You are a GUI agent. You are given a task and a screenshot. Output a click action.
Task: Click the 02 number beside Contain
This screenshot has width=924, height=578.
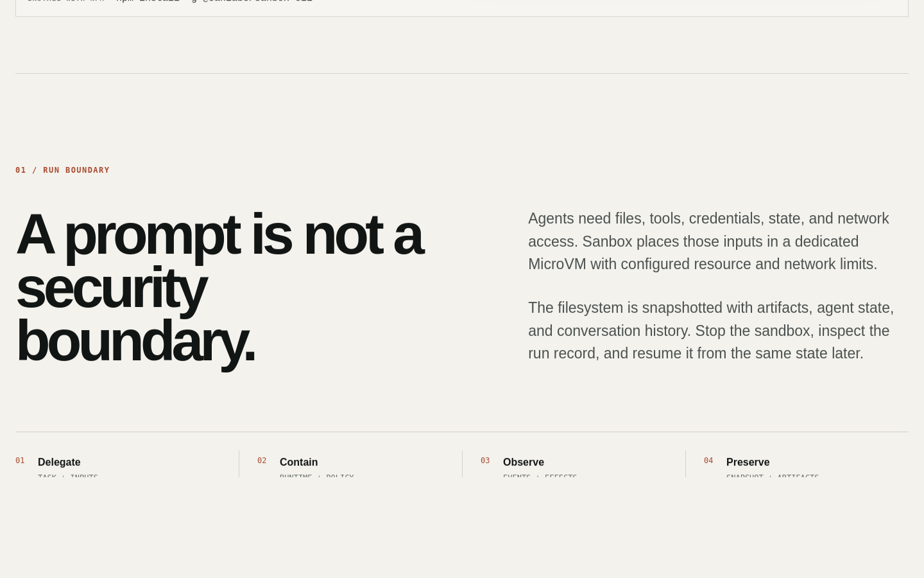pos(262,460)
